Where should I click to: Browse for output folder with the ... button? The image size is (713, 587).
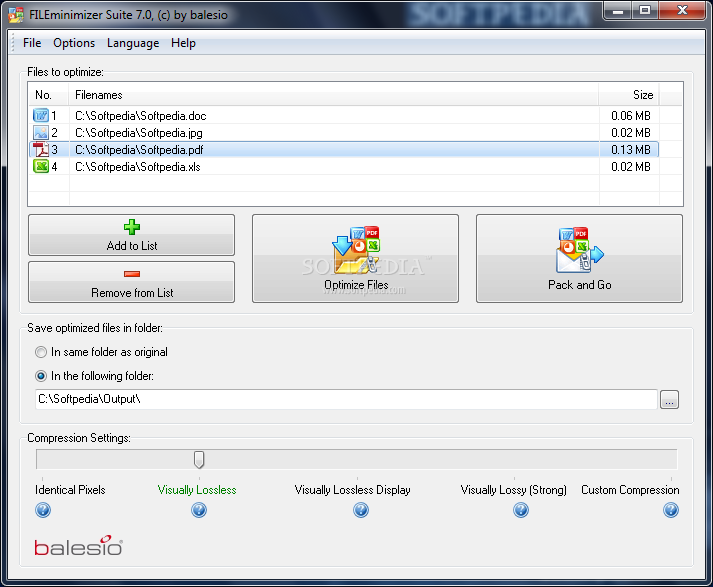[669, 400]
